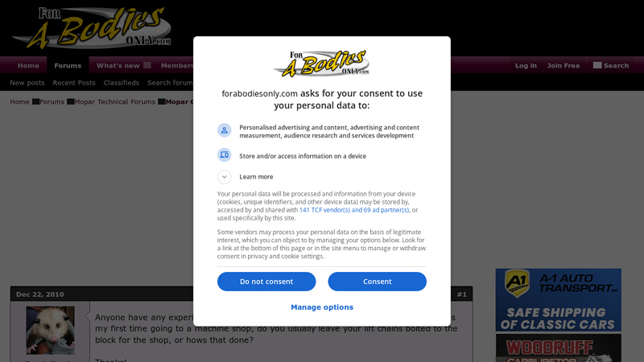Click the Search icon in navigation bar
The height and width of the screenshot is (362, 644).
(x=597, y=65)
